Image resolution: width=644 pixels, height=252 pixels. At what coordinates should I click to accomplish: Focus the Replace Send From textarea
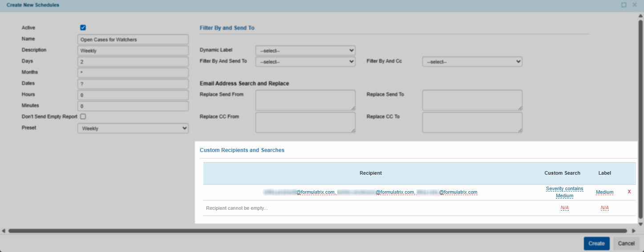coord(305,100)
